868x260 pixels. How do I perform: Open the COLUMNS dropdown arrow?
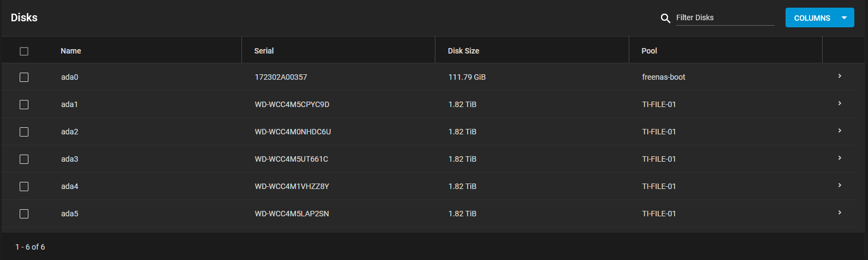844,18
